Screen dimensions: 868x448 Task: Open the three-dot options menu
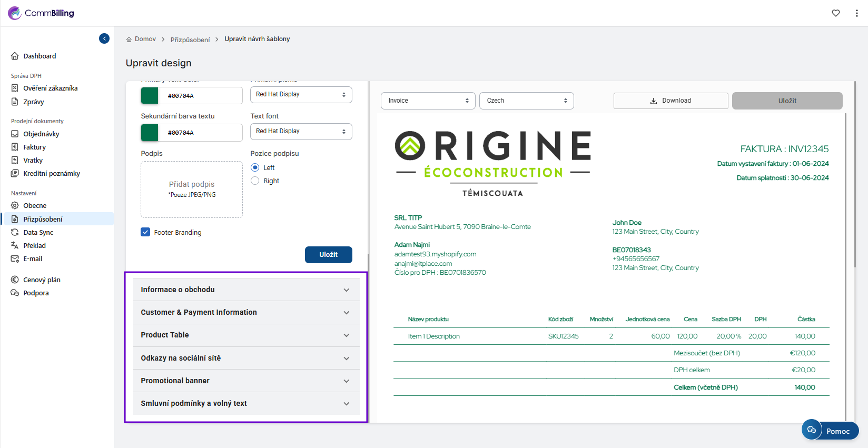point(857,13)
